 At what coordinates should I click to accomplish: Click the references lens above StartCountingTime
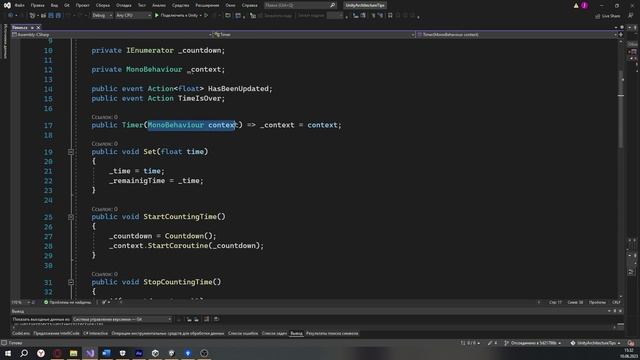click(104, 209)
